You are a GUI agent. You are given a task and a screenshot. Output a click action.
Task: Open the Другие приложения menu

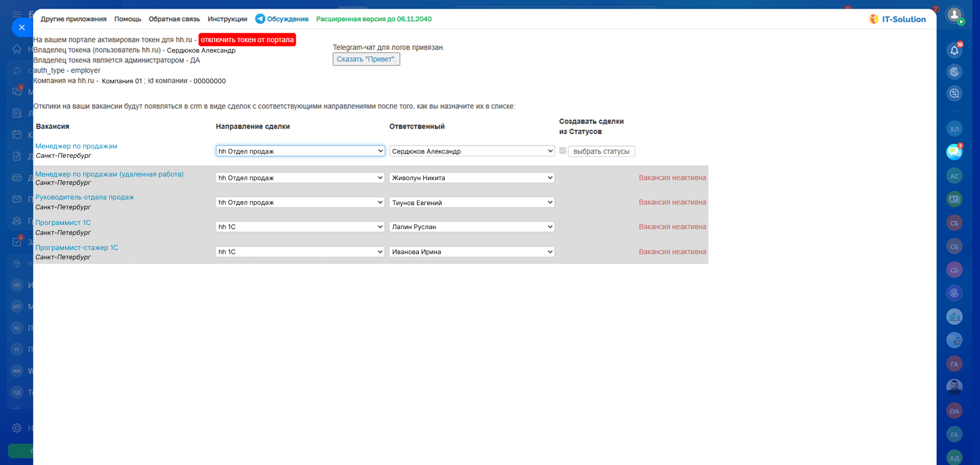(x=73, y=19)
